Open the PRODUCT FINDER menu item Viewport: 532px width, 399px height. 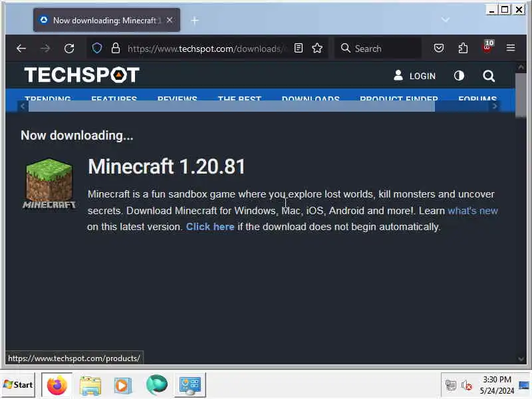point(398,98)
